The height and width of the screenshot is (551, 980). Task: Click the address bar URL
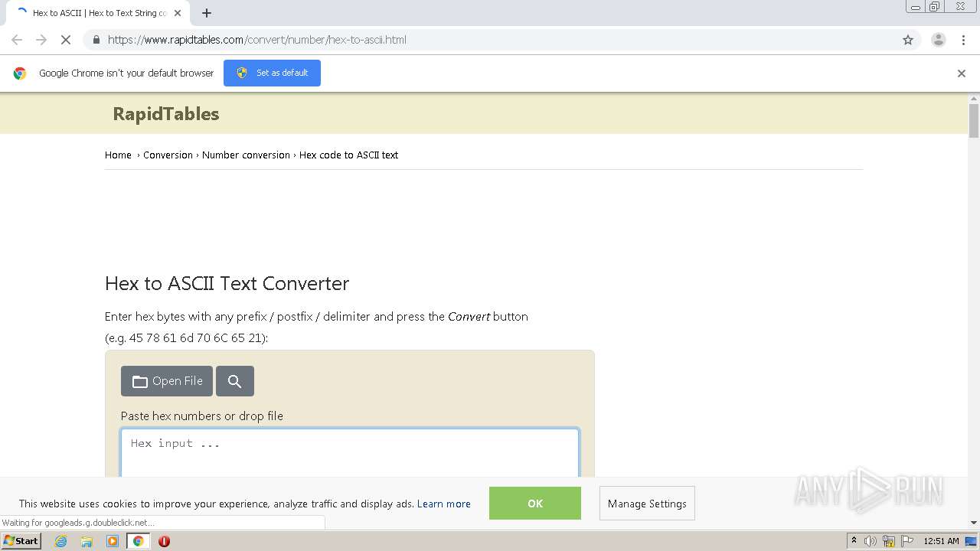click(x=257, y=40)
